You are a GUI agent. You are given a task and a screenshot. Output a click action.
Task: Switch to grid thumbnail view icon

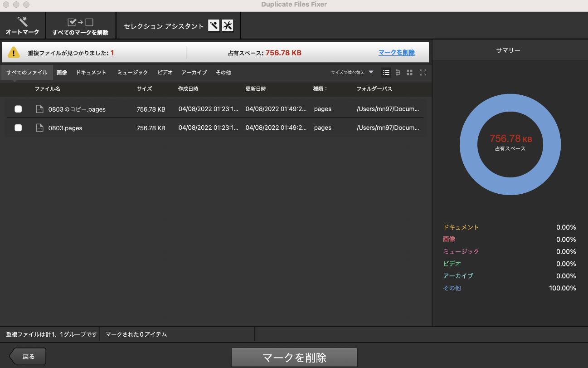click(409, 73)
